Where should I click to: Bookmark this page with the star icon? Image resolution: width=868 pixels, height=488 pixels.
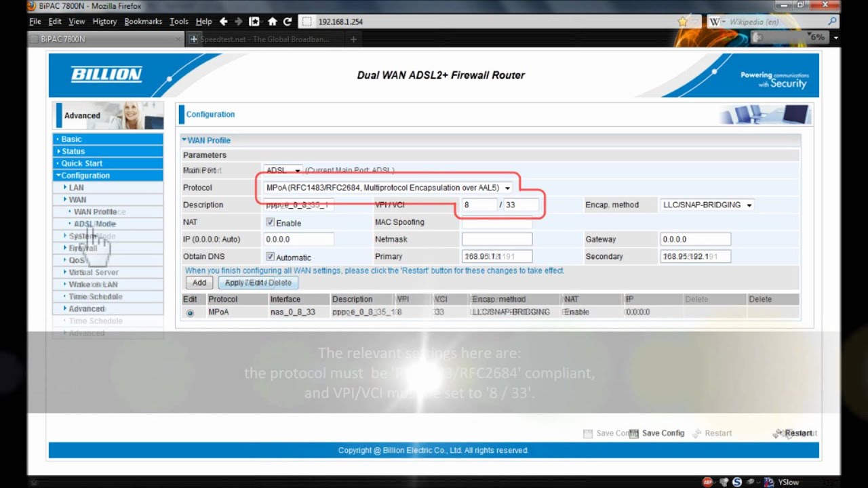pyautogui.click(x=683, y=22)
